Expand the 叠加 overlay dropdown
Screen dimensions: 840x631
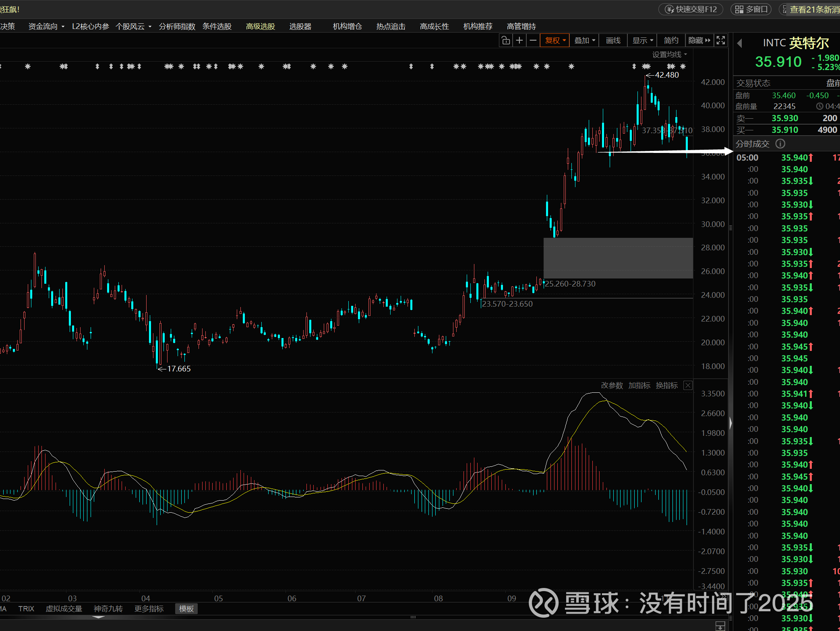point(584,40)
